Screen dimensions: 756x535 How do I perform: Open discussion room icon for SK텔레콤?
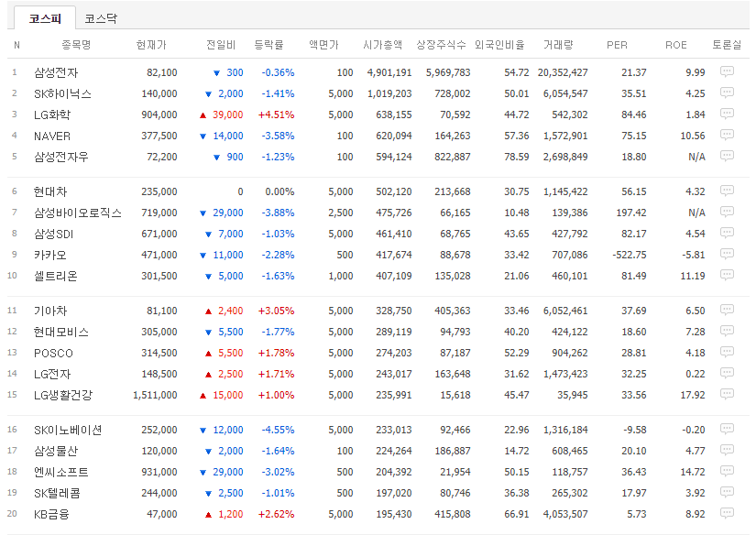point(727,493)
